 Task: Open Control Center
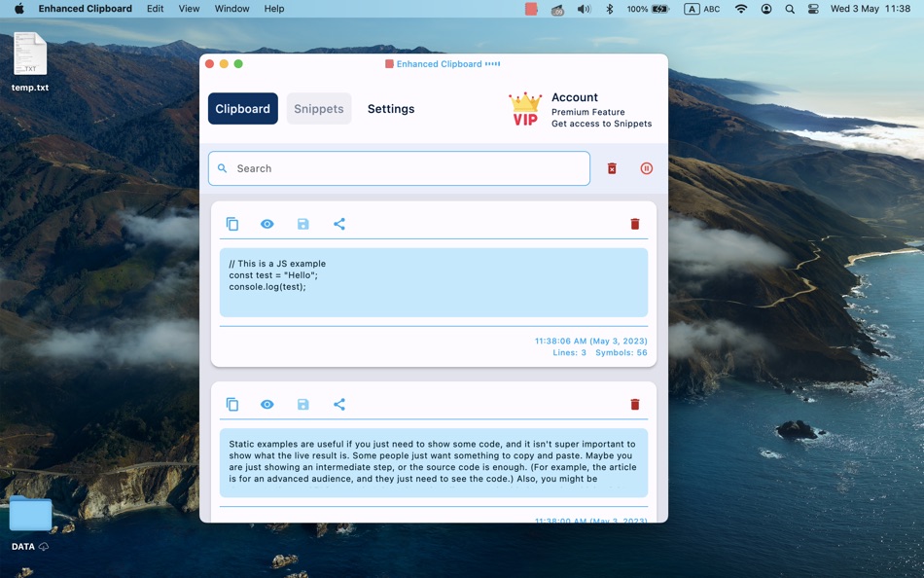813,9
